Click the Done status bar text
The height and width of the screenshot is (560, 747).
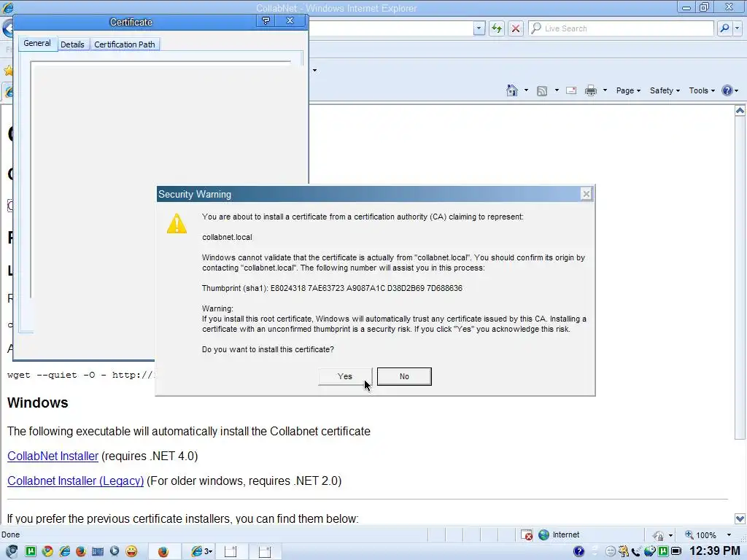tap(10, 534)
